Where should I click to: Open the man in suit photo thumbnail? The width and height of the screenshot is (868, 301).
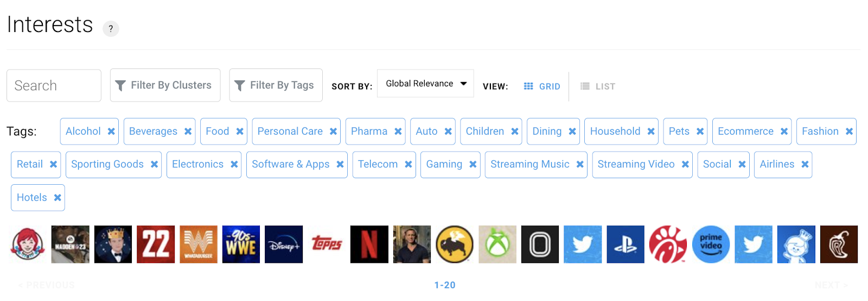coord(412,244)
